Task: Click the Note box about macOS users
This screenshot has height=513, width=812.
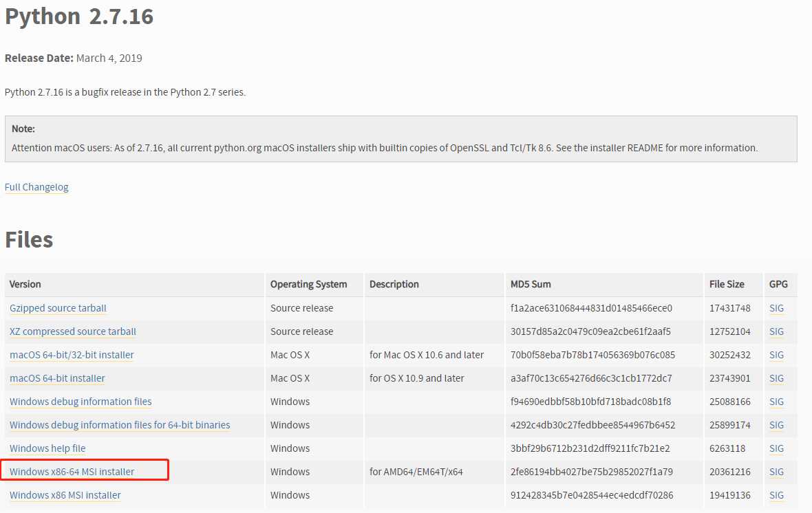Action: coord(400,139)
